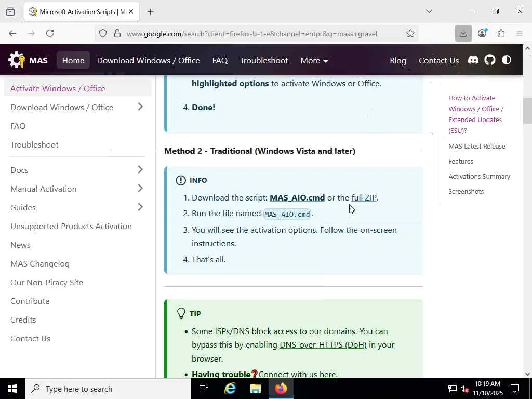Click scrollbar down arrow at page bottom

click(527, 374)
